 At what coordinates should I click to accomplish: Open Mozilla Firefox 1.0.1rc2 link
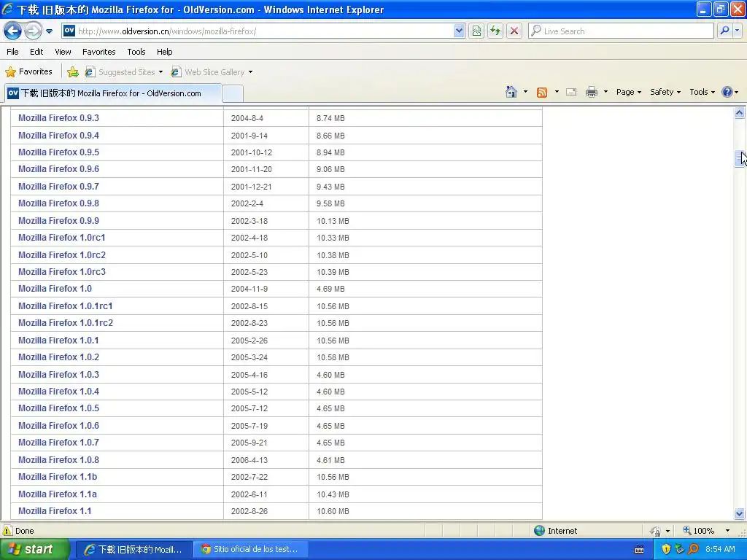pyautogui.click(x=66, y=323)
